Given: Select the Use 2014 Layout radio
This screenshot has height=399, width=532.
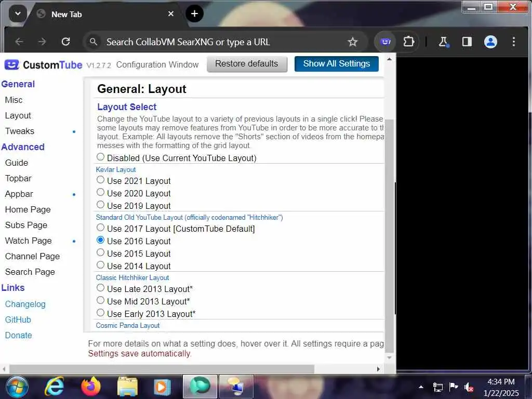Looking at the screenshot, I should 100,264.
